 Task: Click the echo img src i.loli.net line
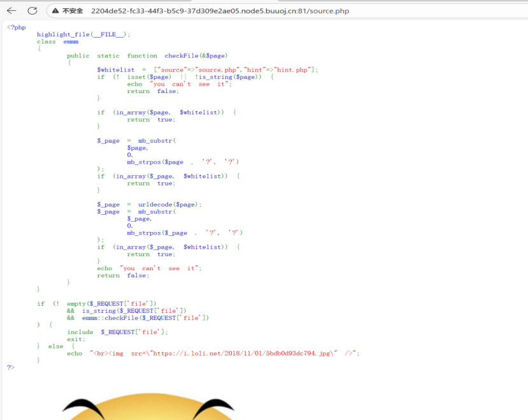point(213,353)
